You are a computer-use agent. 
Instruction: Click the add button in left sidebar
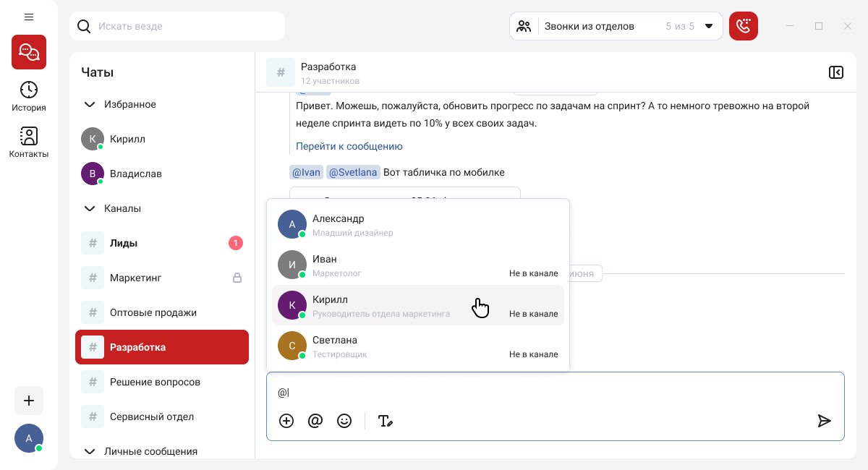[x=29, y=401]
